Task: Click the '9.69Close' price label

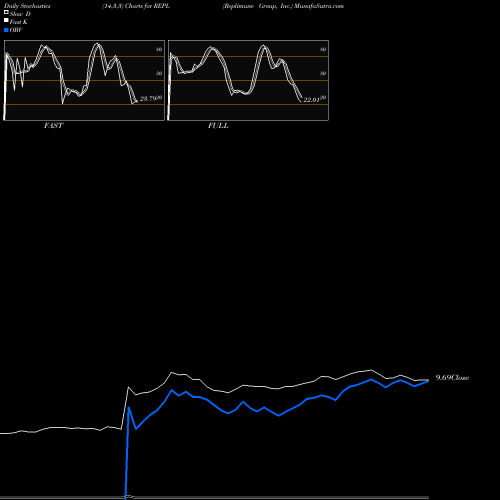Action: coord(452,378)
